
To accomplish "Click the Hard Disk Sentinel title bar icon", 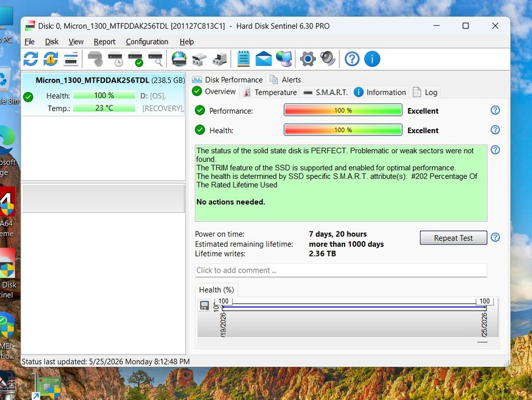I will 30,26.
